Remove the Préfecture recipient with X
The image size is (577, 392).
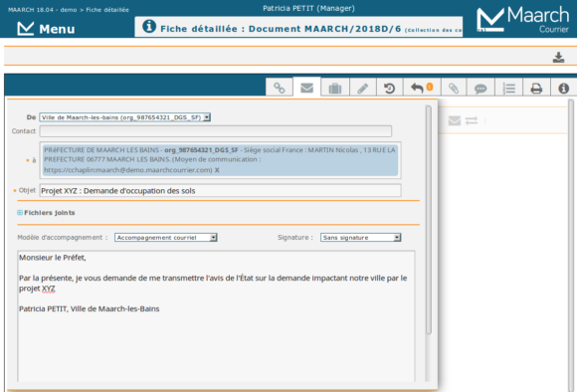(x=217, y=170)
